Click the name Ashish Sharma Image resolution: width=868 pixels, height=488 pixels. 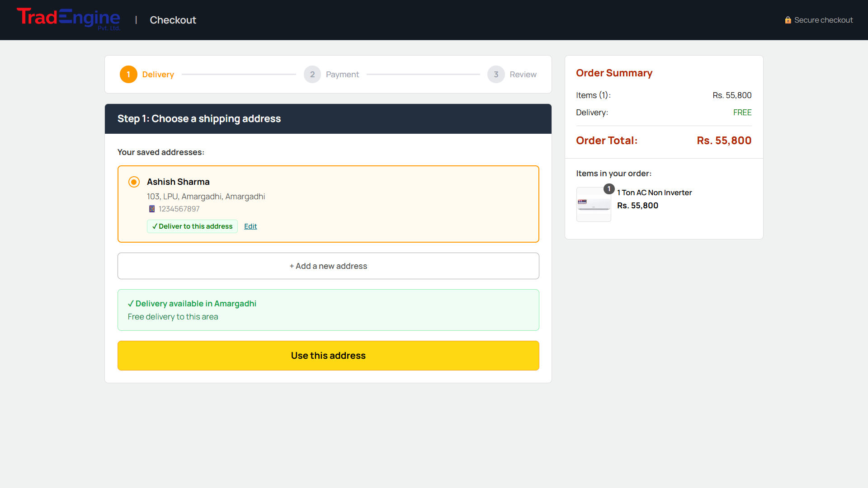(178, 182)
